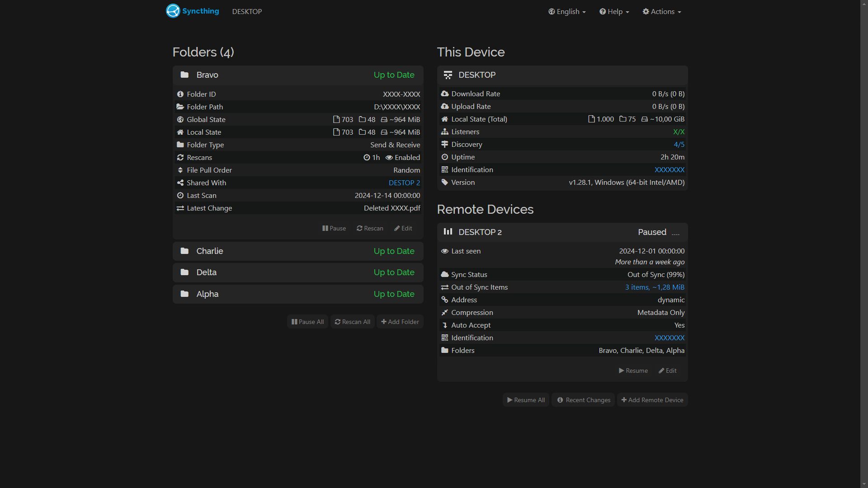Click the Bravo Local State home icon
The height and width of the screenshot is (488, 868).
(180, 132)
